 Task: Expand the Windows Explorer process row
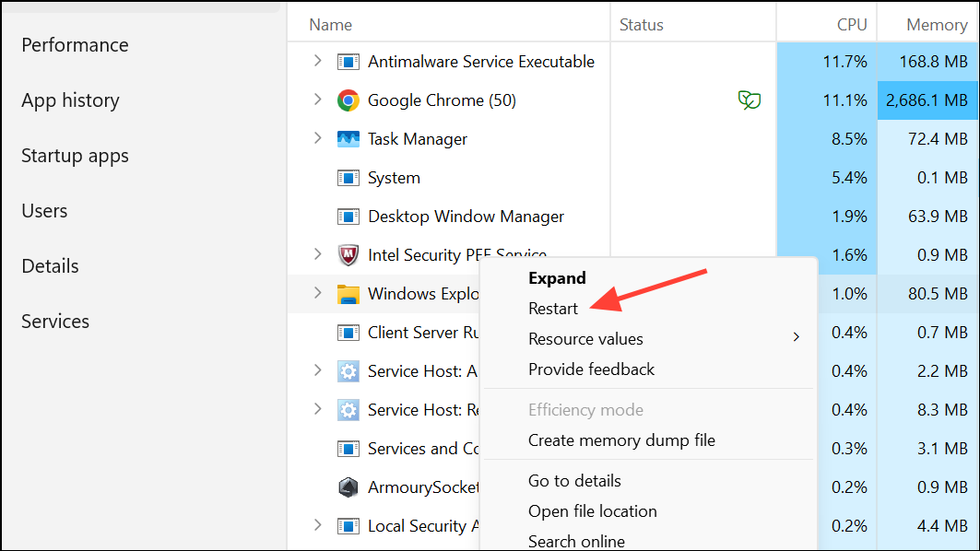317,293
